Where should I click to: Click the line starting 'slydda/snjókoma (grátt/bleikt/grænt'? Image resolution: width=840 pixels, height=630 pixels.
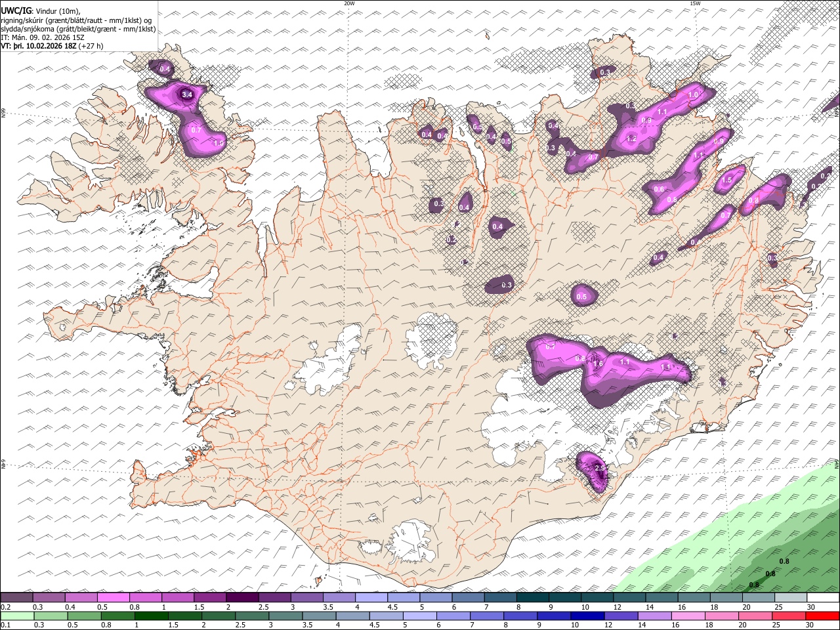78,29
